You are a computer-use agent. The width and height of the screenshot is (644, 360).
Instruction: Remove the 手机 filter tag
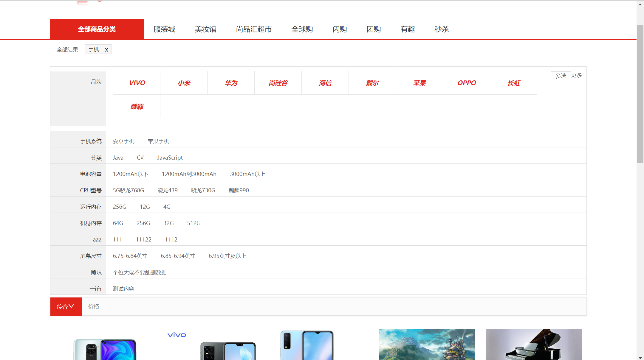(x=106, y=49)
